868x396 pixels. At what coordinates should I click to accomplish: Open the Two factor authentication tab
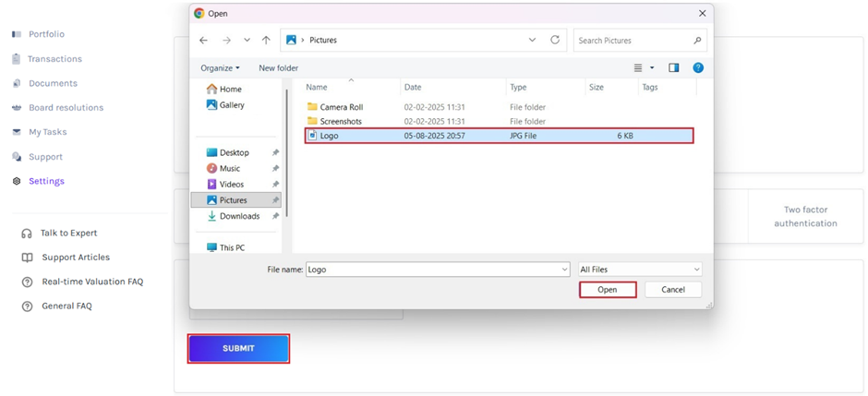(x=805, y=216)
